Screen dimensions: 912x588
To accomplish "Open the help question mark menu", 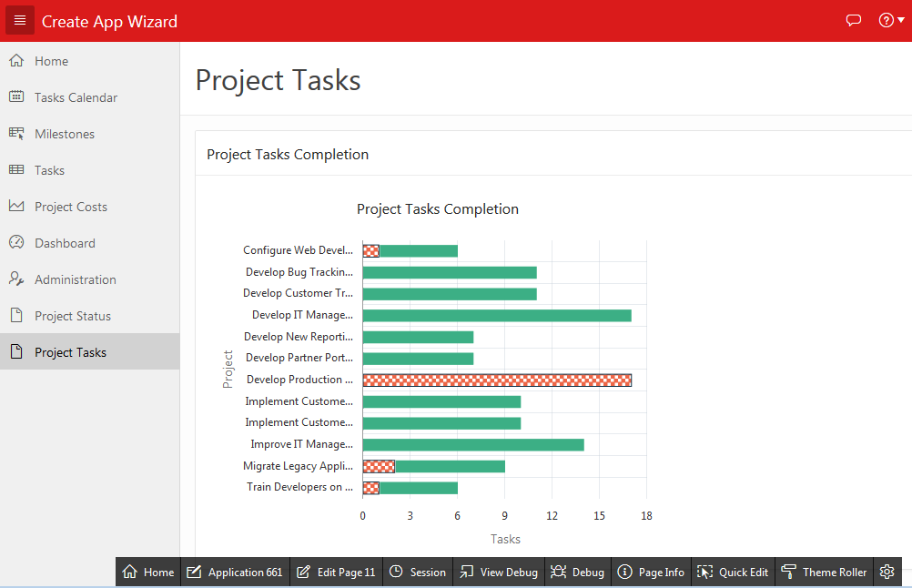I will 891,20.
